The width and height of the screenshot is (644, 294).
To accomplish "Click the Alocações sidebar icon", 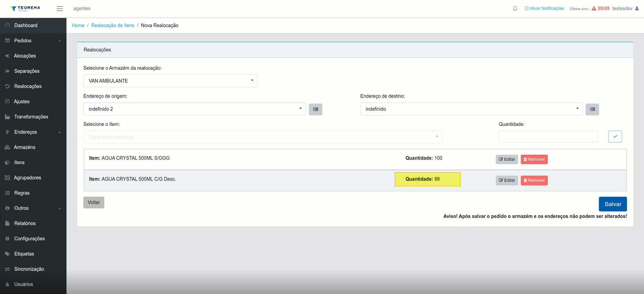I will click(x=7, y=56).
